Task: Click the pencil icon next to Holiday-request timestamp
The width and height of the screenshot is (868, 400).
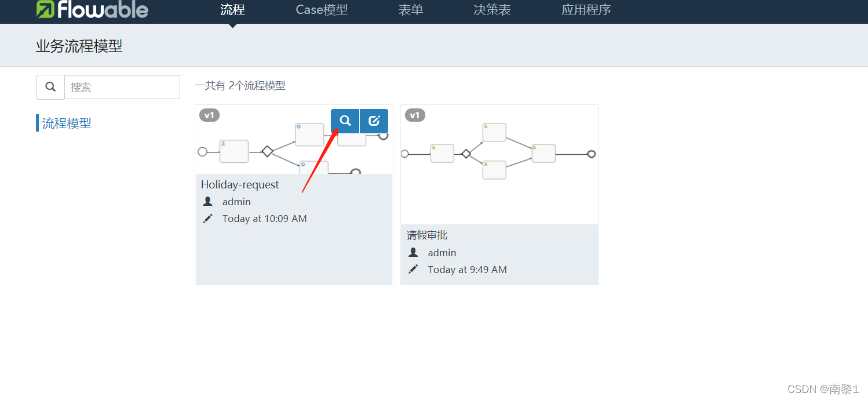Action: click(x=207, y=218)
